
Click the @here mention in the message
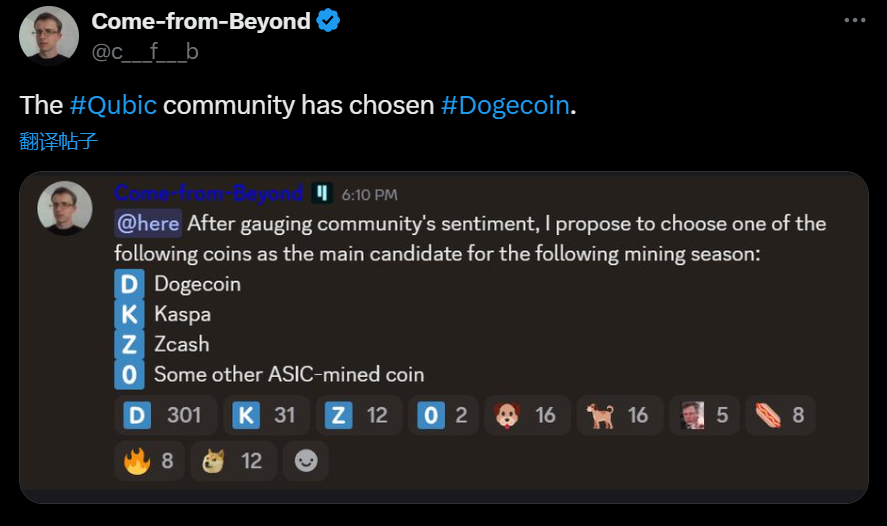[x=148, y=223]
